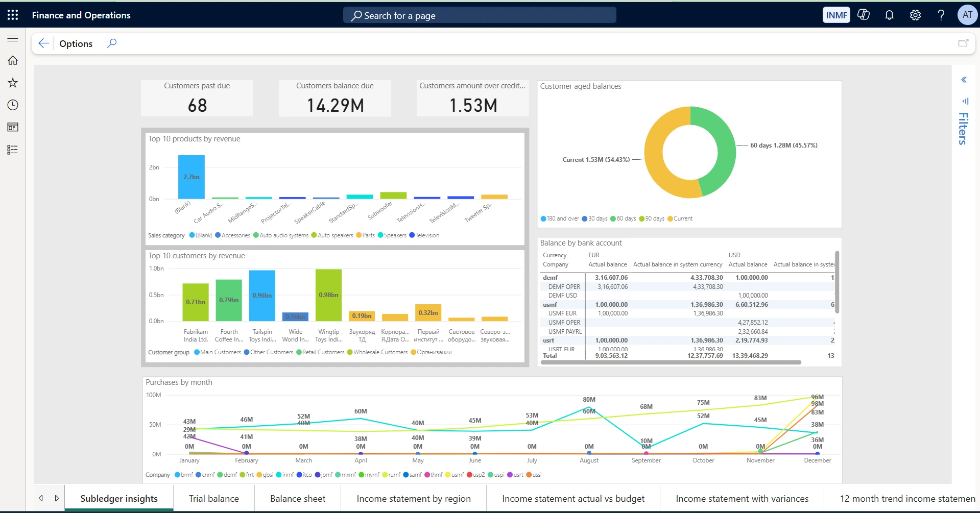Go to the Home icon in sidebar
Viewport: 980px width, 513px height.
tap(13, 60)
